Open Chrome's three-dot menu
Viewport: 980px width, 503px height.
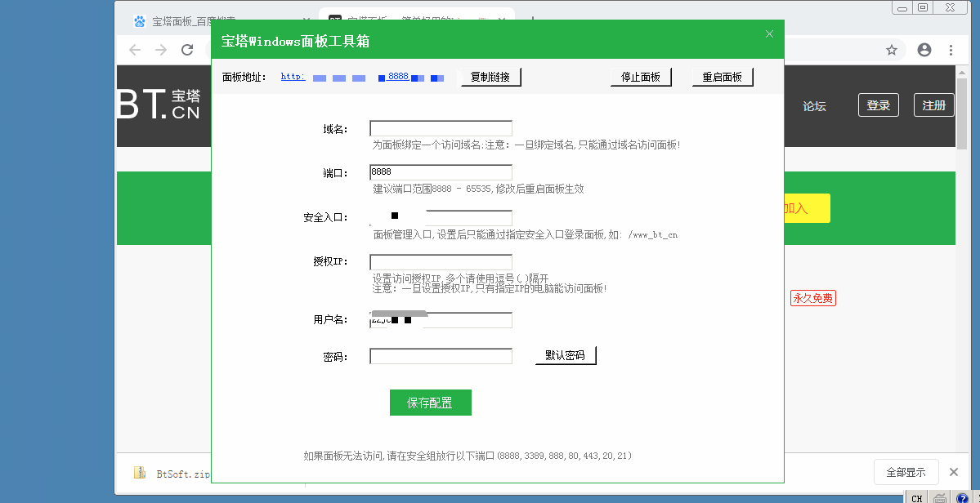(951, 50)
